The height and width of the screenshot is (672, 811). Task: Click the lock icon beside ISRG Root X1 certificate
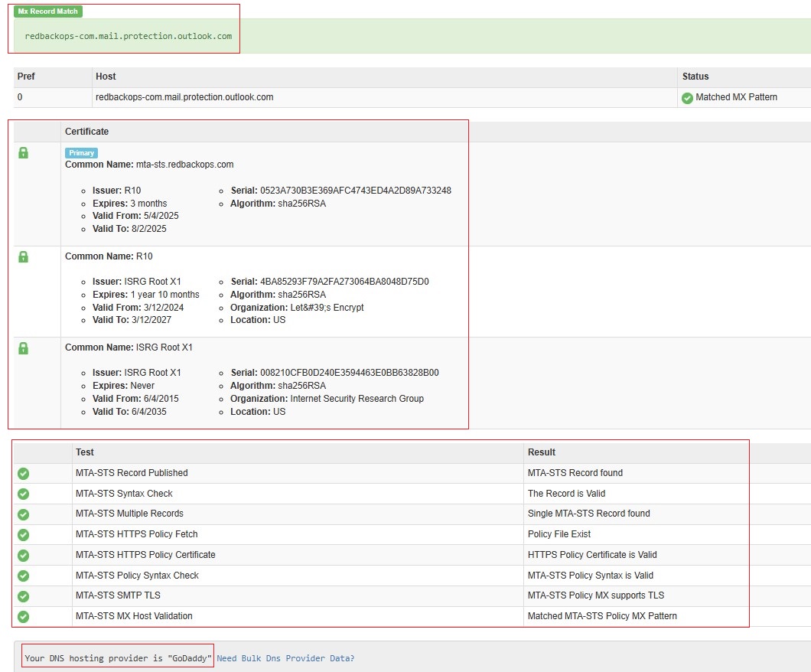pos(23,348)
